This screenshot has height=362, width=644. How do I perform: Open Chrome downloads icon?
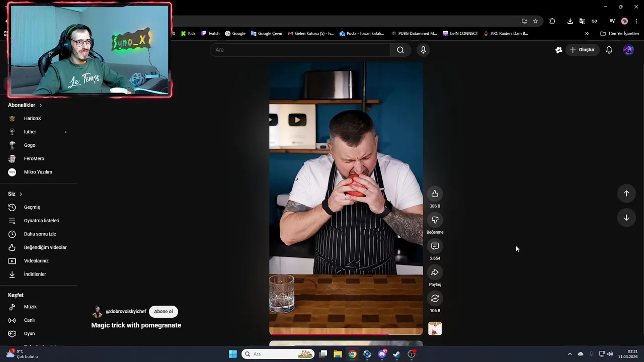(x=570, y=21)
